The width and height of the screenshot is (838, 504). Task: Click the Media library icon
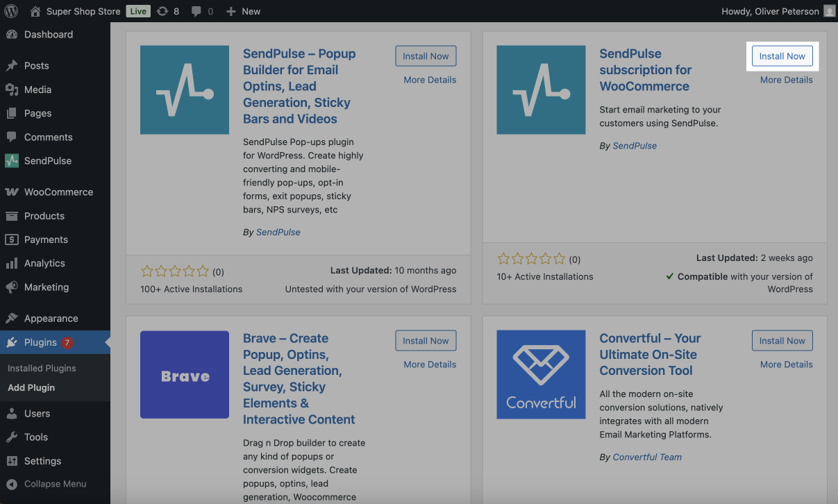[x=12, y=90]
